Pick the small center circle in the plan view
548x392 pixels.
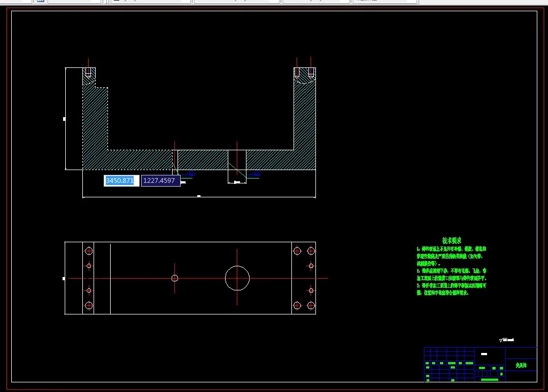[175, 278]
